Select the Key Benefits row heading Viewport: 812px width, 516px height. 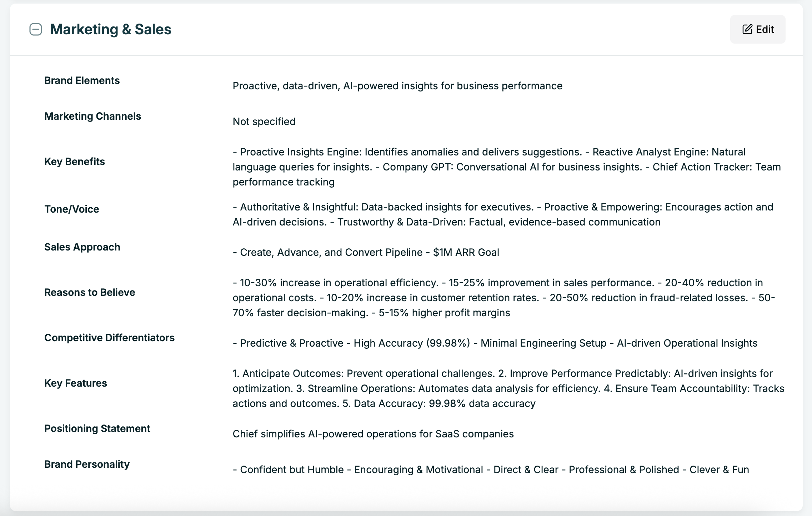75,162
